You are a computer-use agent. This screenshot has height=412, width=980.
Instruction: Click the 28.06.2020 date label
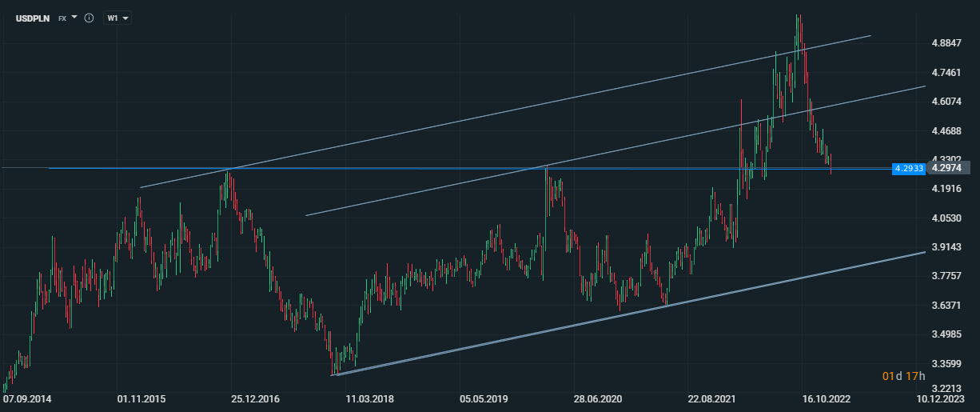tap(599, 398)
